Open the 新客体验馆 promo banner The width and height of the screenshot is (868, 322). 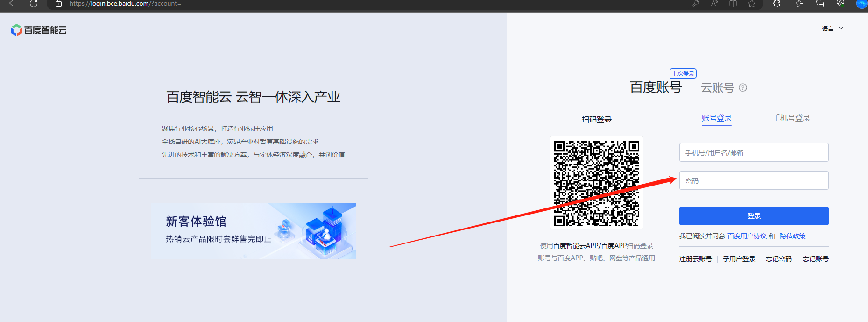point(253,231)
